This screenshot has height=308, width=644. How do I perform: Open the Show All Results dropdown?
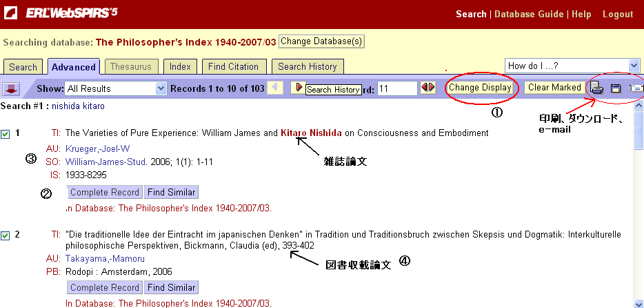coord(115,88)
